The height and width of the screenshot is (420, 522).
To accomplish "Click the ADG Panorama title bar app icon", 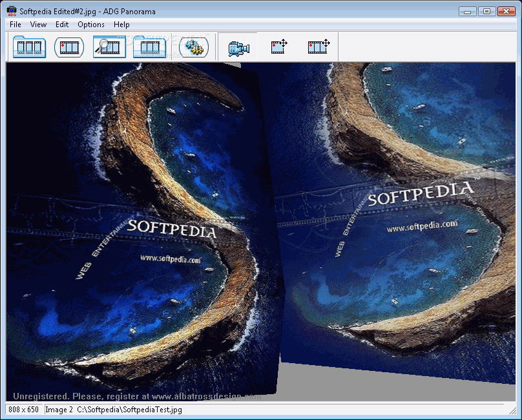I will [12, 11].
